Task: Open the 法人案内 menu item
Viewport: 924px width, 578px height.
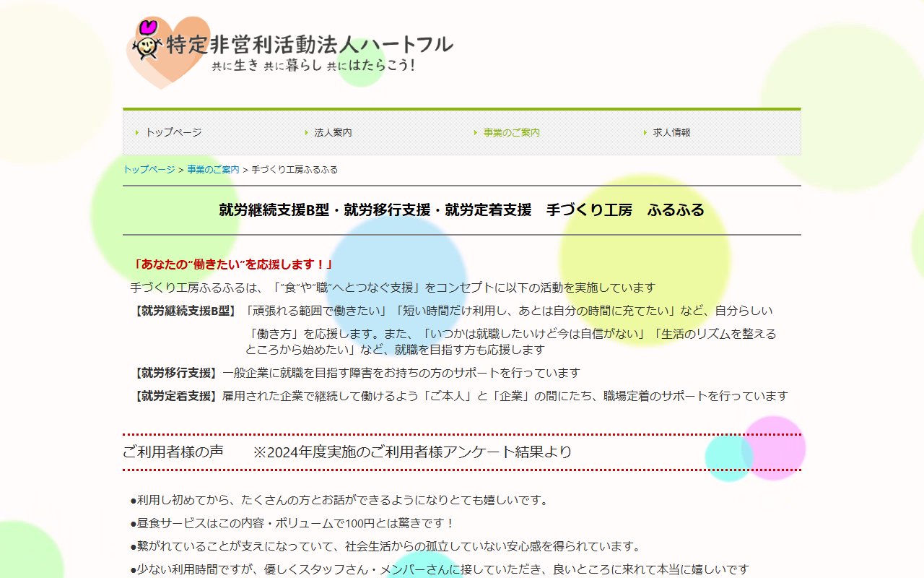Action: click(333, 132)
